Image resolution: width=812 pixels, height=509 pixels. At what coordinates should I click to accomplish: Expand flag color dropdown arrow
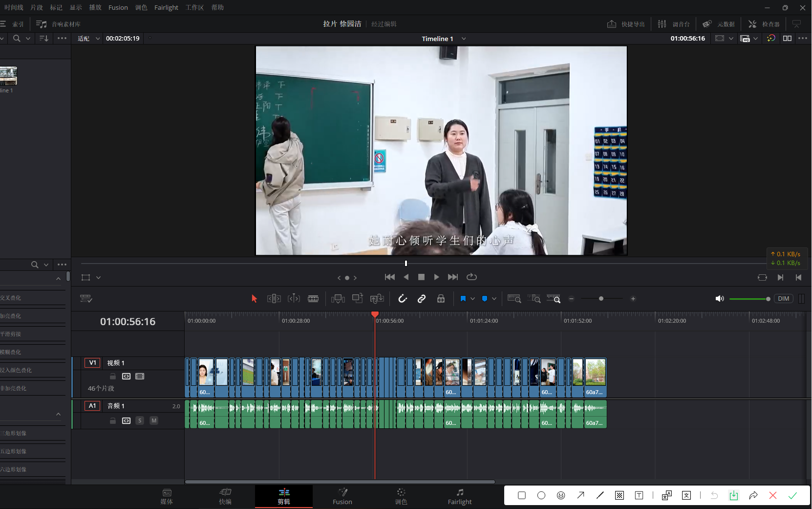pos(472,299)
